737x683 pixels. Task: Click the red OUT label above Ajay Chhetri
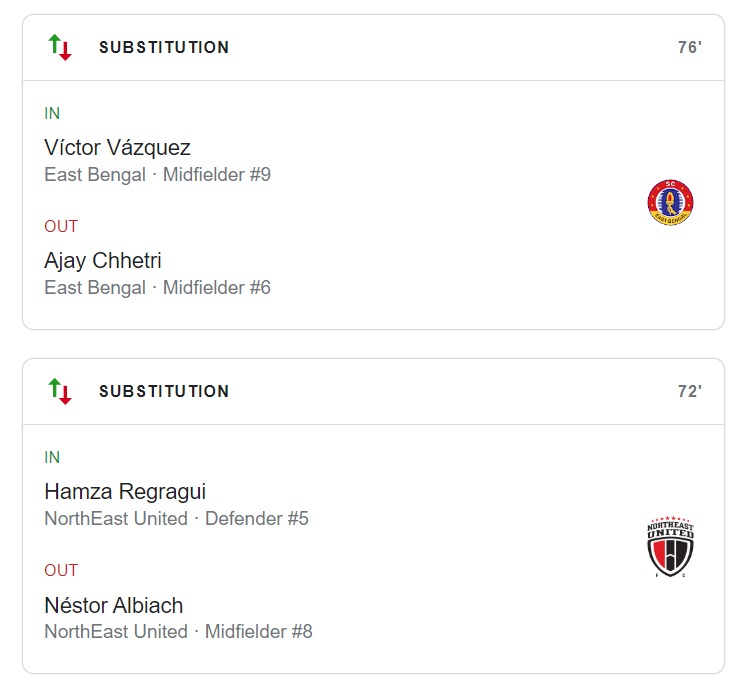click(x=61, y=226)
